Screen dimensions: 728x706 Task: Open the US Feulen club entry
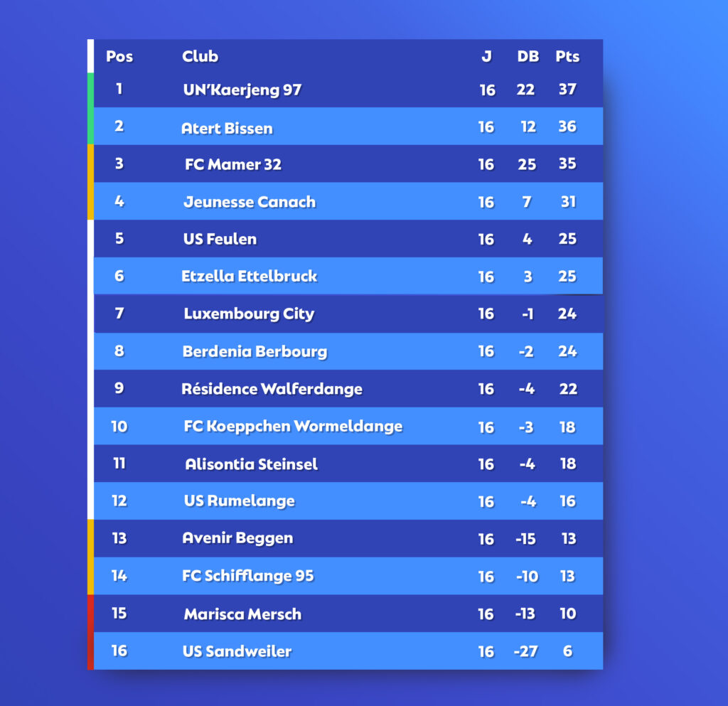point(220,239)
